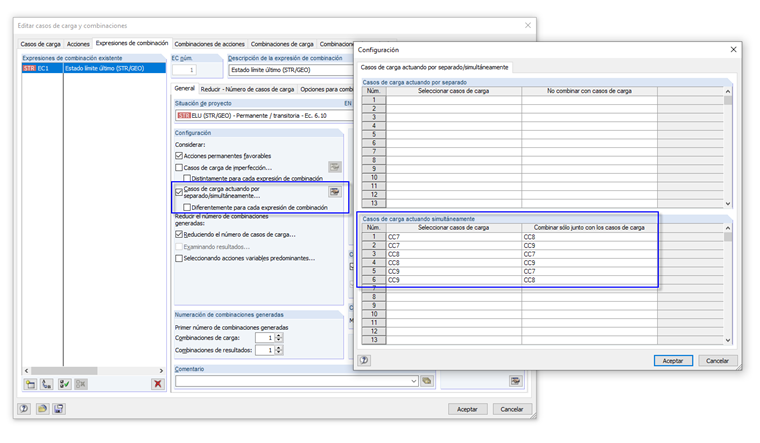The image size is (760, 443).
Task: Click the yellow folder load icon in footer
Action: [x=42, y=409]
